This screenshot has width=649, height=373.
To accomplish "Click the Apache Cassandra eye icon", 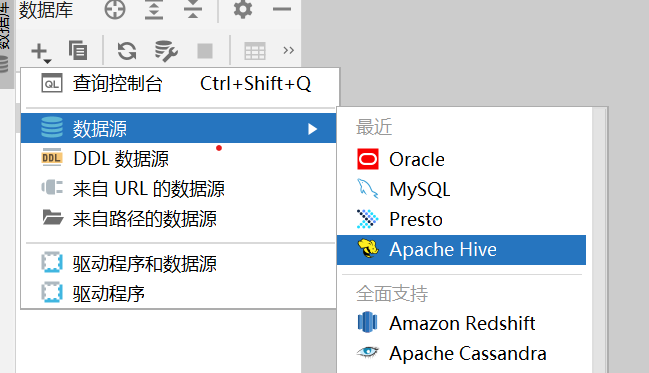I will (x=368, y=352).
